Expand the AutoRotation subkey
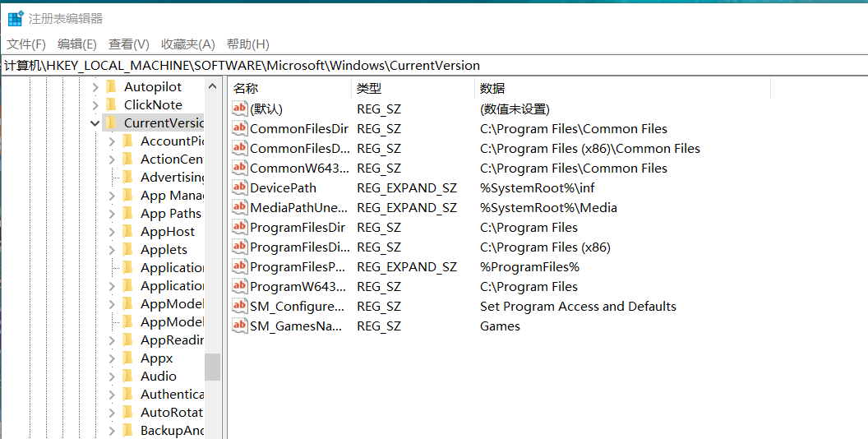The height and width of the screenshot is (439, 868). click(112, 413)
